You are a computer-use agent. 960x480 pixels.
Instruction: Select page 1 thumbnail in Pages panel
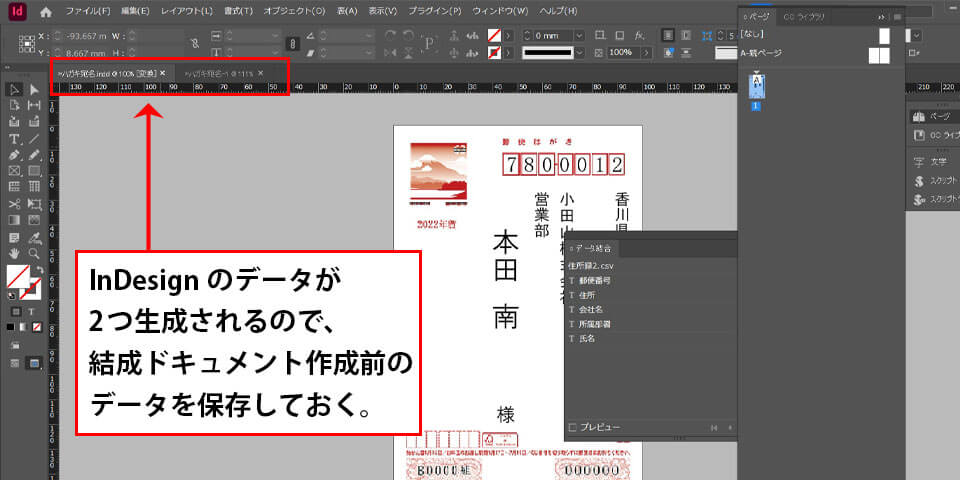pyautogui.click(x=757, y=88)
